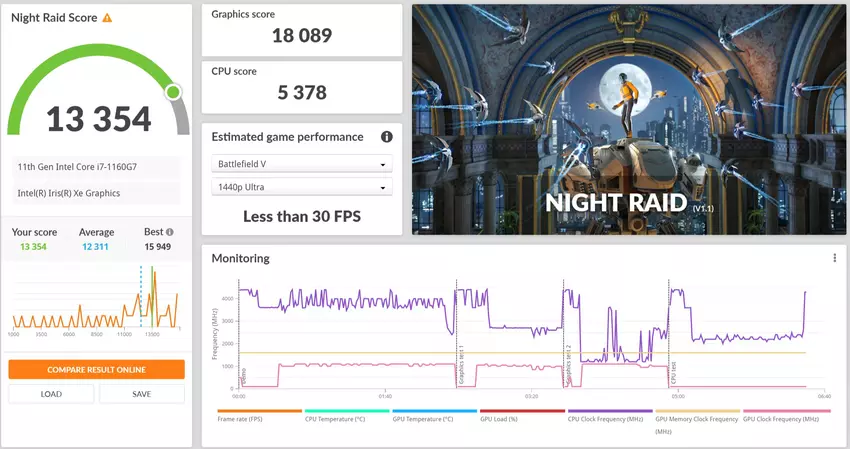The image size is (850, 449).
Task: Click the purple CPU Clock Frequency swatch
Action: pos(610,411)
